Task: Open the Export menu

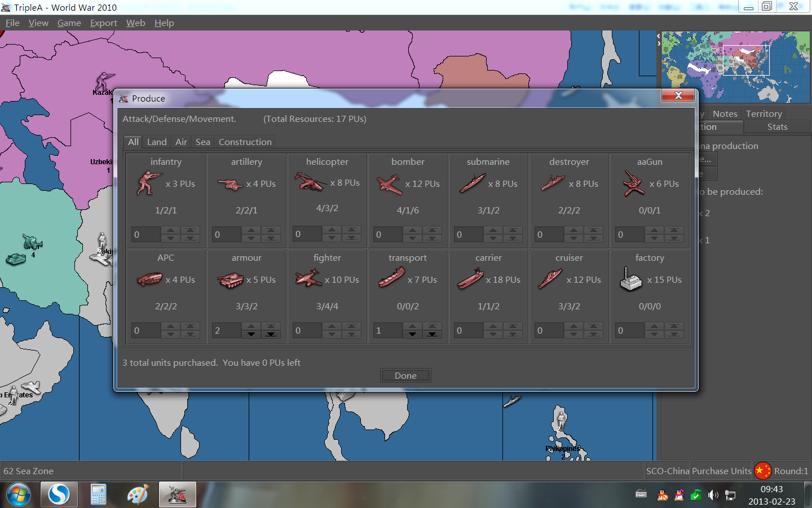Action: [104, 23]
